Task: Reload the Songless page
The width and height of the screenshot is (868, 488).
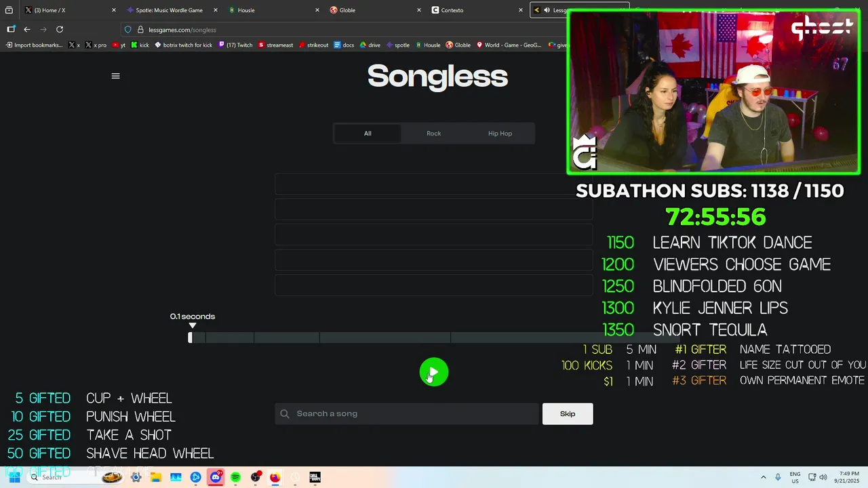Action: tap(60, 29)
